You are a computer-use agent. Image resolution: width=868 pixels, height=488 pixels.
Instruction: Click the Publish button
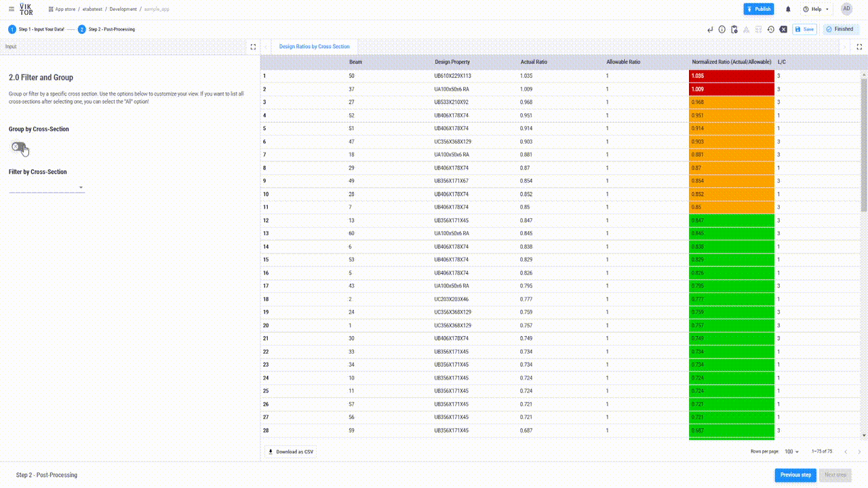click(x=758, y=9)
